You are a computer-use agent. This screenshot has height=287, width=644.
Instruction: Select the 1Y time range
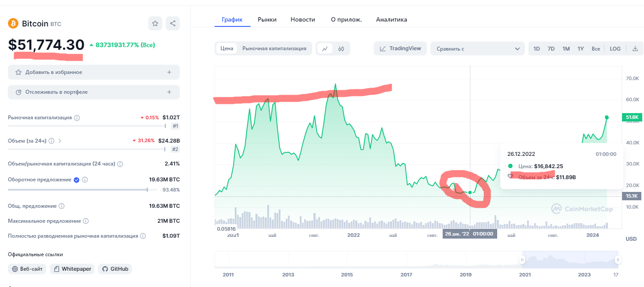point(581,49)
